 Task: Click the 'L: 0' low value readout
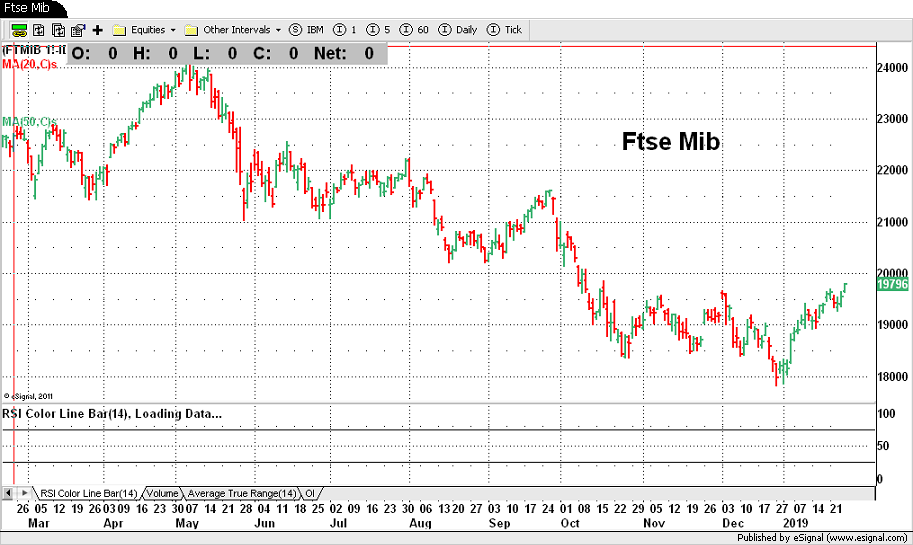point(215,54)
